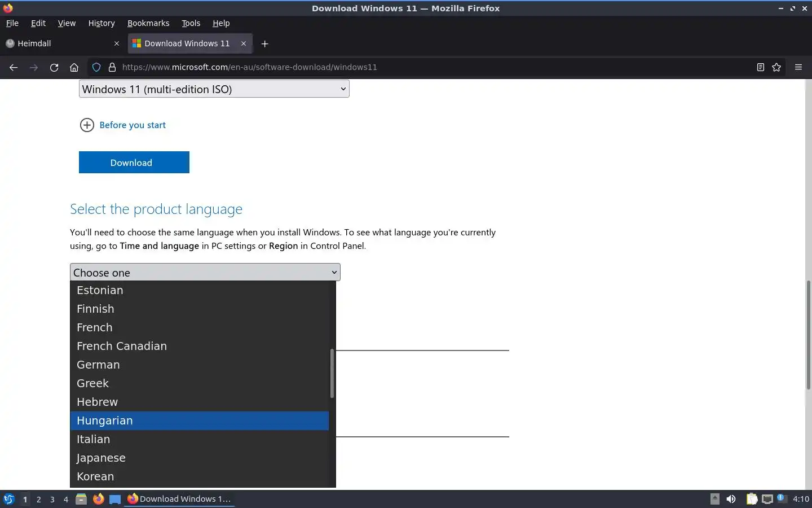The height and width of the screenshot is (508, 812).
Task: Select the highlighted Hungarian option
Action: coord(200,421)
